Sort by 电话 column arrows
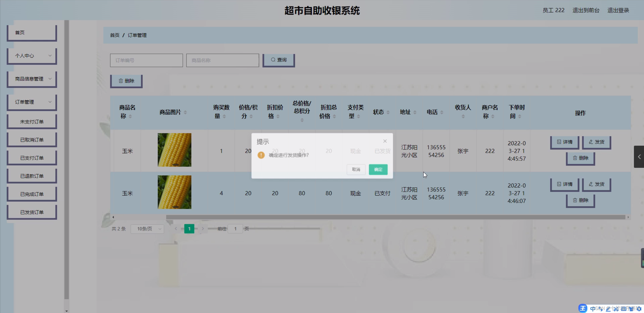The image size is (644, 313). (x=442, y=112)
